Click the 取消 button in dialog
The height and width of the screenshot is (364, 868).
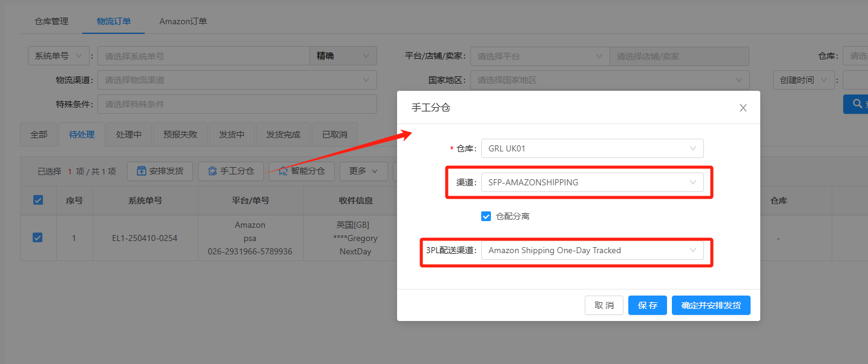[x=604, y=305]
